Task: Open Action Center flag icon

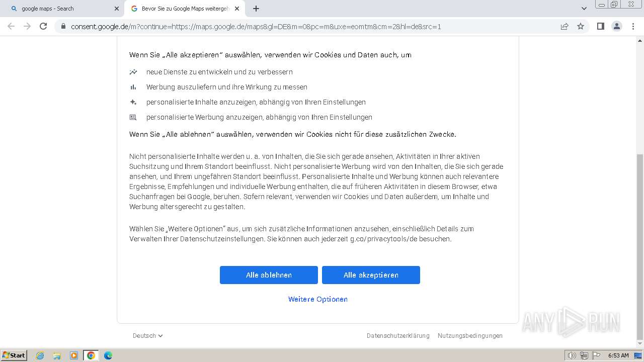Action: click(596, 355)
